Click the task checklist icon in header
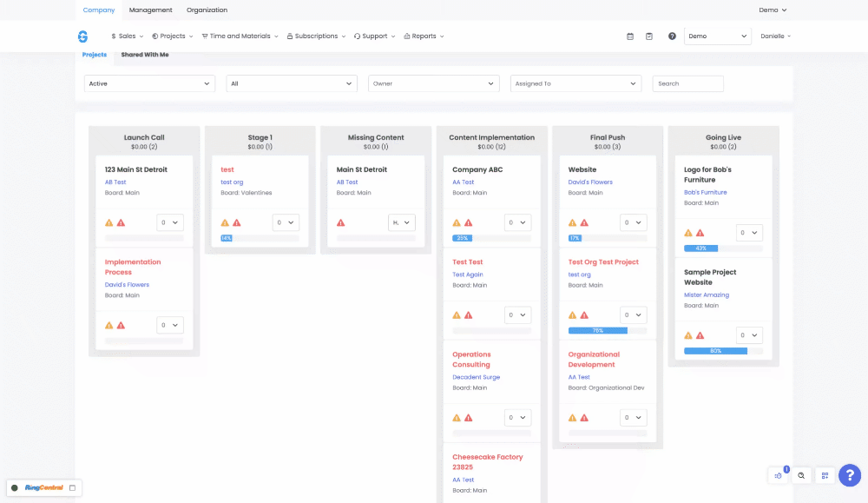Viewport: 868px width, 503px height. [649, 36]
